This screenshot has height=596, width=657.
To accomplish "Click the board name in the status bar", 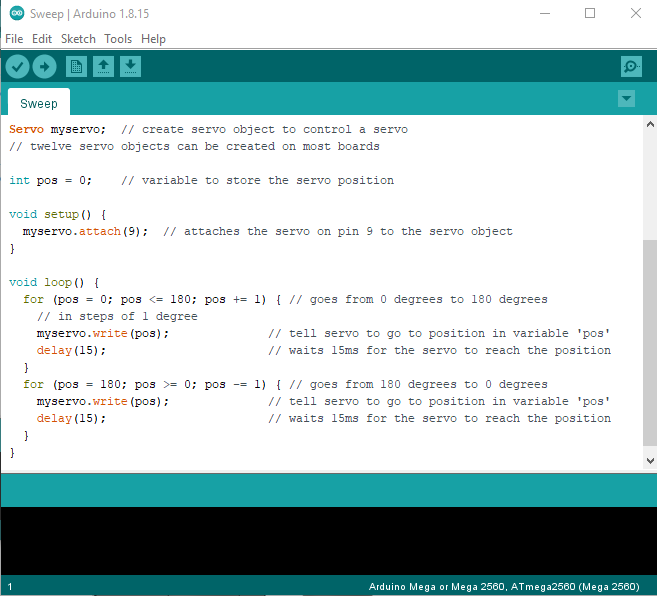I will tap(504, 586).
